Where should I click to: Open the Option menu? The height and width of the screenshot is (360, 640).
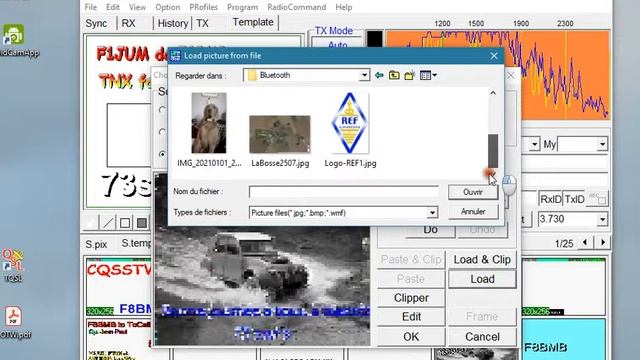(167, 7)
